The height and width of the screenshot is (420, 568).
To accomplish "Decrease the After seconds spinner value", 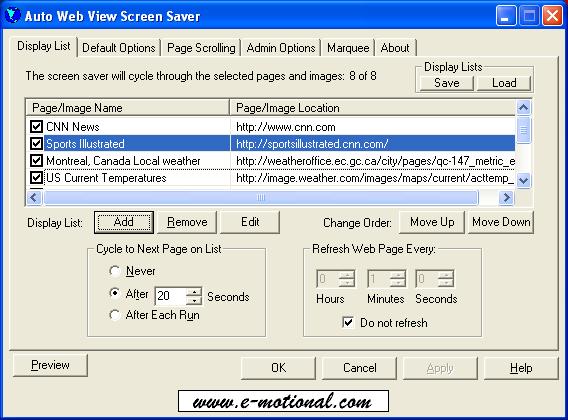I will point(195,300).
